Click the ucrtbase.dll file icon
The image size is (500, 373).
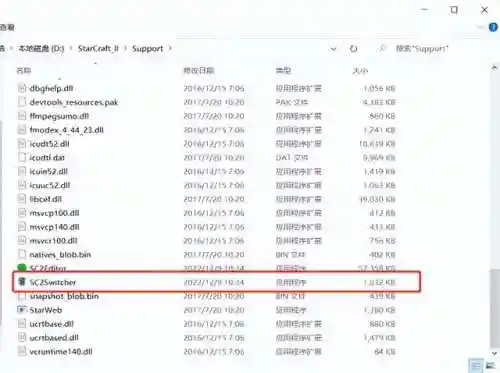22,324
